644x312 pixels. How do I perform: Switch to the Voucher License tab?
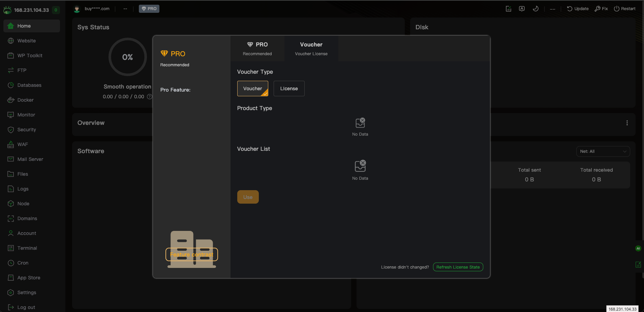(311, 48)
